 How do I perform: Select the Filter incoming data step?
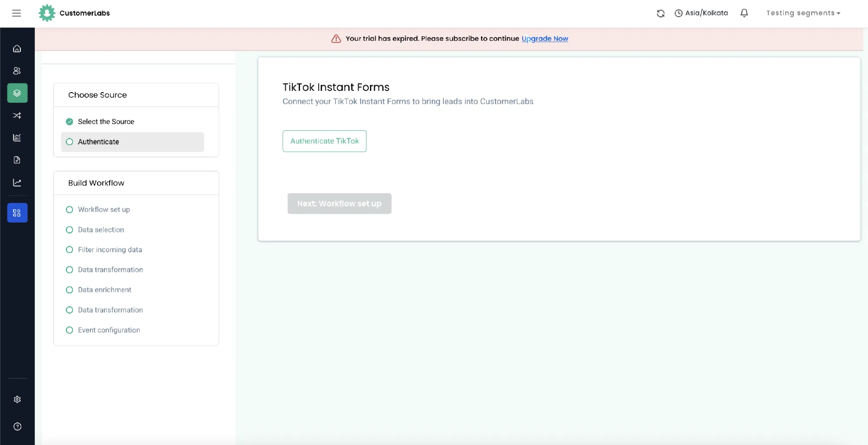coord(110,249)
